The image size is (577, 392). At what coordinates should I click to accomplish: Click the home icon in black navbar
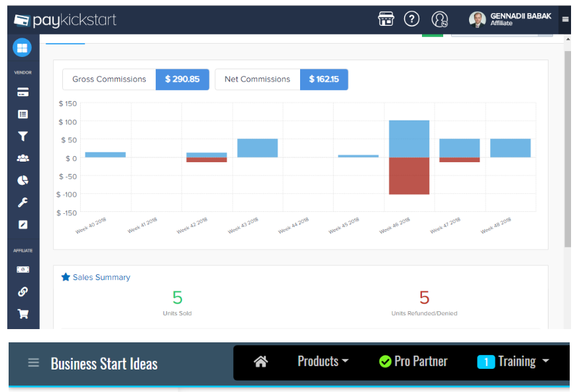pyautogui.click(x=261, y=362)
